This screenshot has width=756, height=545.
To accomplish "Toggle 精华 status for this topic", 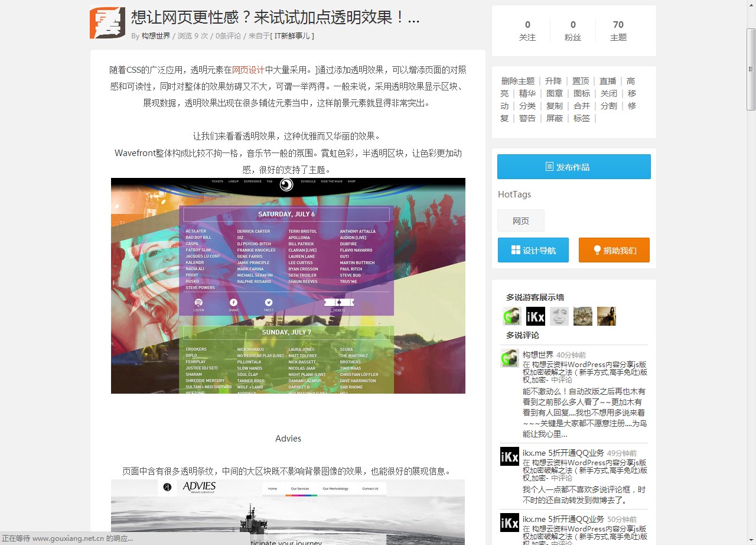I will click(527, 93).
